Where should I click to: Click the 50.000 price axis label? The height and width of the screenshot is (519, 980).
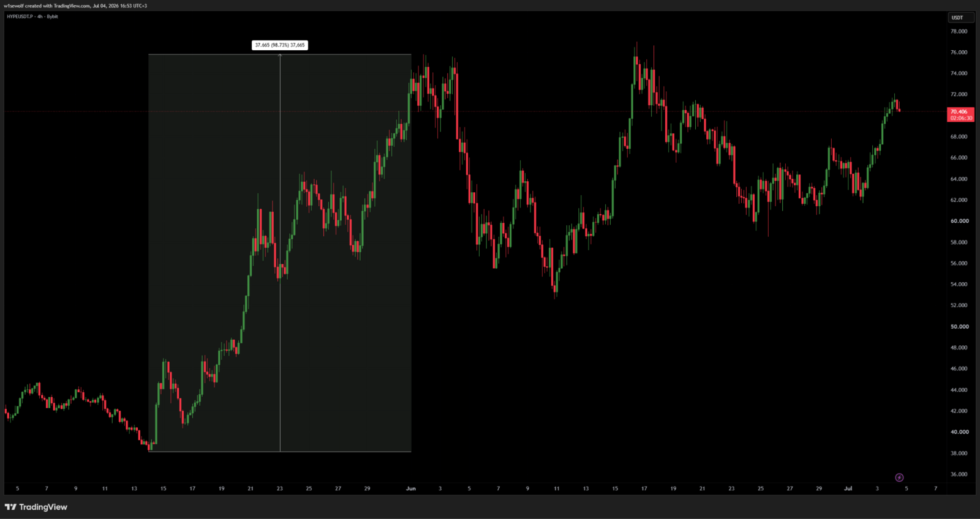(x=959, y=326)
